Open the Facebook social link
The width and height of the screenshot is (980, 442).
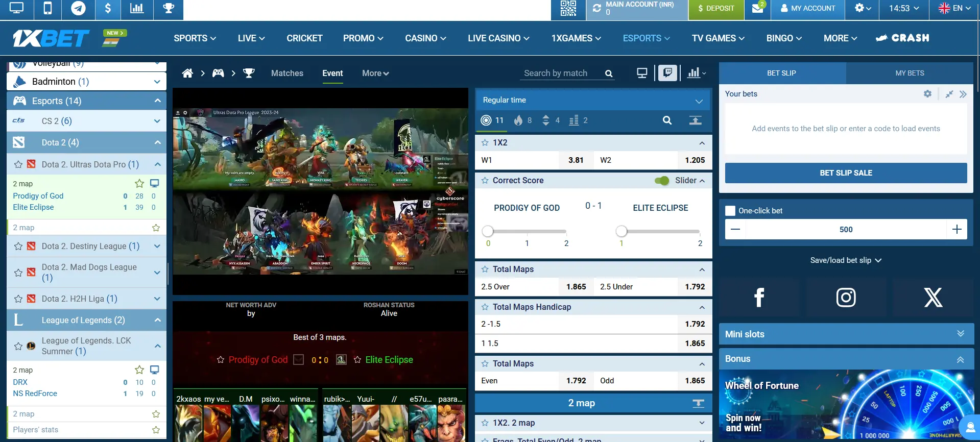click(759, 297)
